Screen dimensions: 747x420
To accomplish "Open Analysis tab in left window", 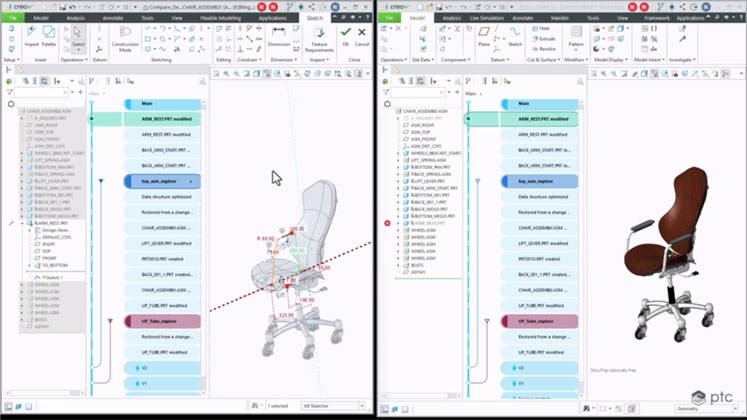I will point(75,18).
